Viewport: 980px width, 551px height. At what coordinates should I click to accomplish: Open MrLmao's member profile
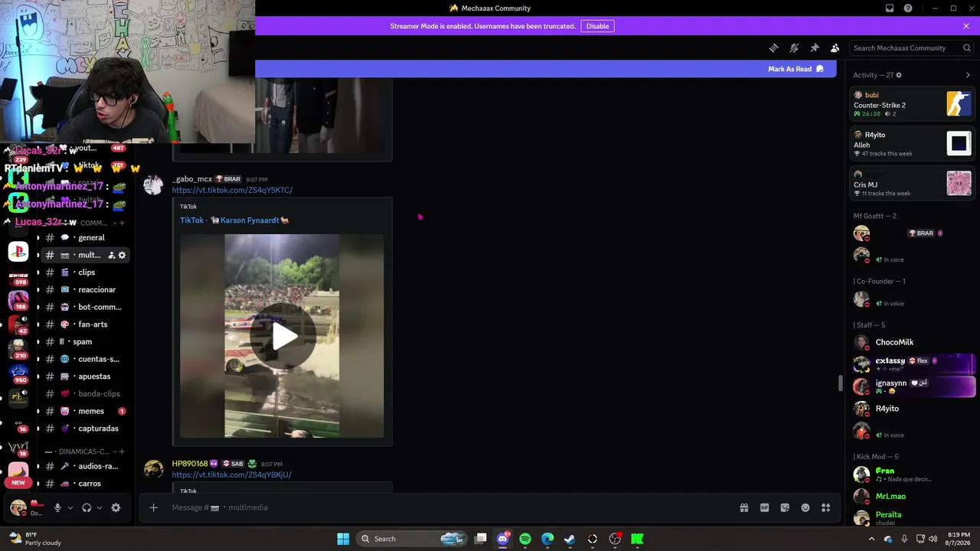[912, 496]
